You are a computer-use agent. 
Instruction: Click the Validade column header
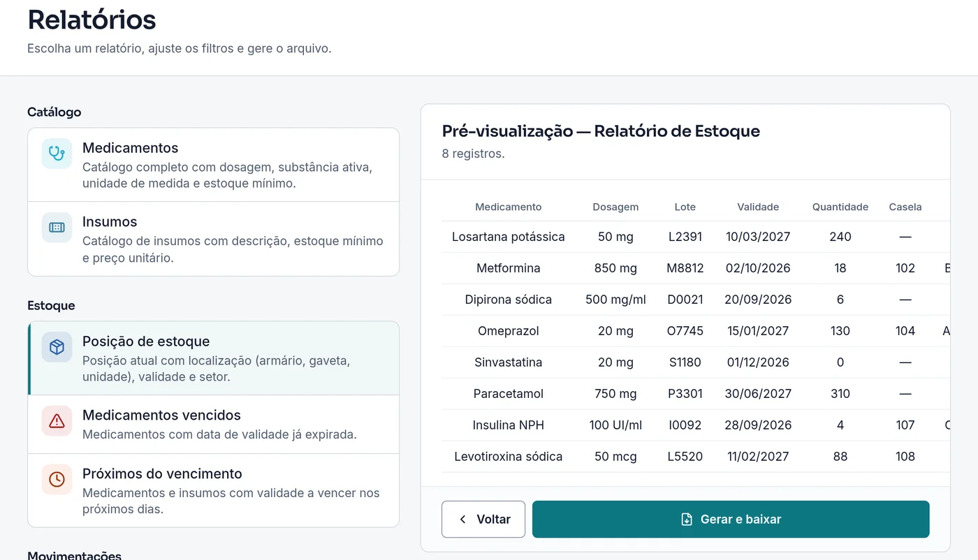(758, 207)
